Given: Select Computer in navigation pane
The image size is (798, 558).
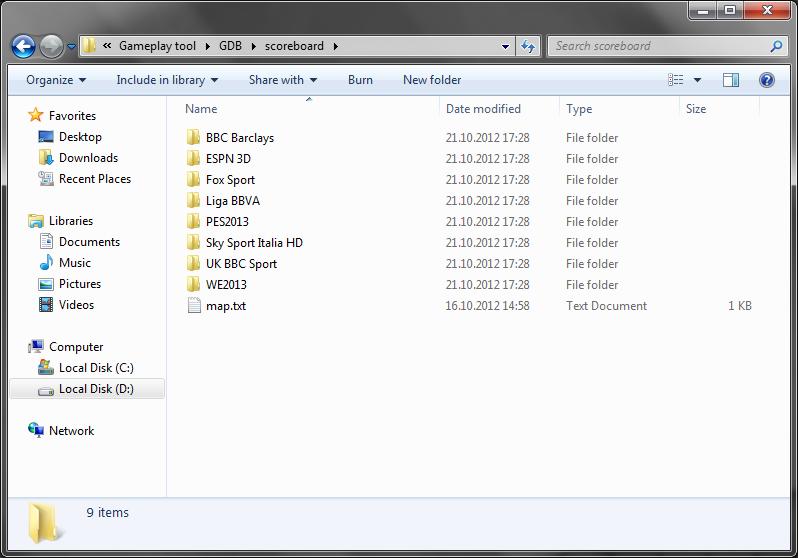Looking at the screenshot, I should click(76, 347).
